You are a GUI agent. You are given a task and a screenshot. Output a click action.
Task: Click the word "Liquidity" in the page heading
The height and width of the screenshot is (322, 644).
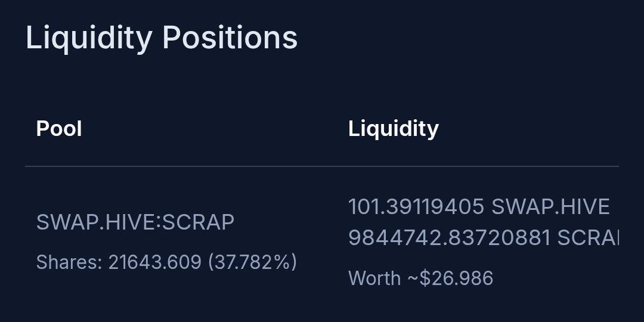point(89,38)
